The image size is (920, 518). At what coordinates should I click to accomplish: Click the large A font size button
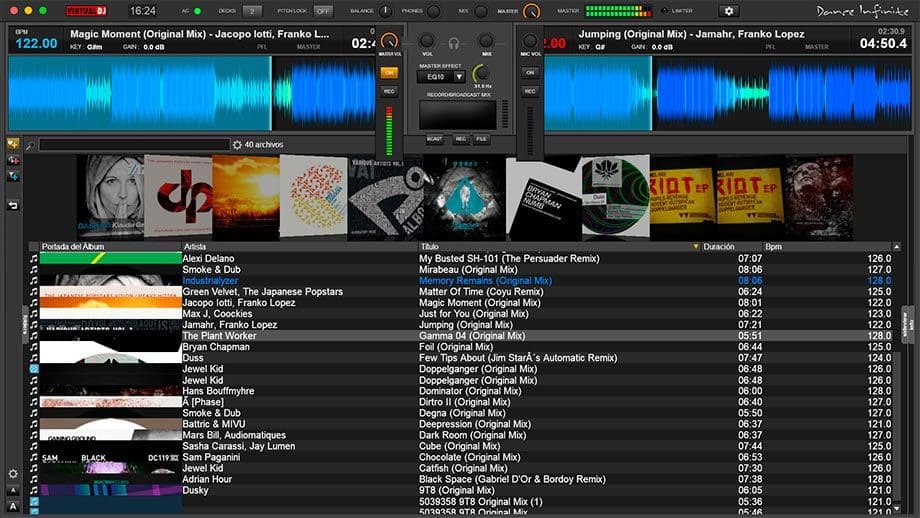(13, 506)
